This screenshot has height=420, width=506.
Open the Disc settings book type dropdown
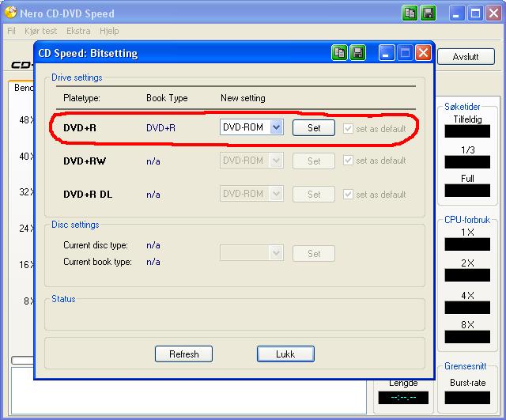pos(251,253)
